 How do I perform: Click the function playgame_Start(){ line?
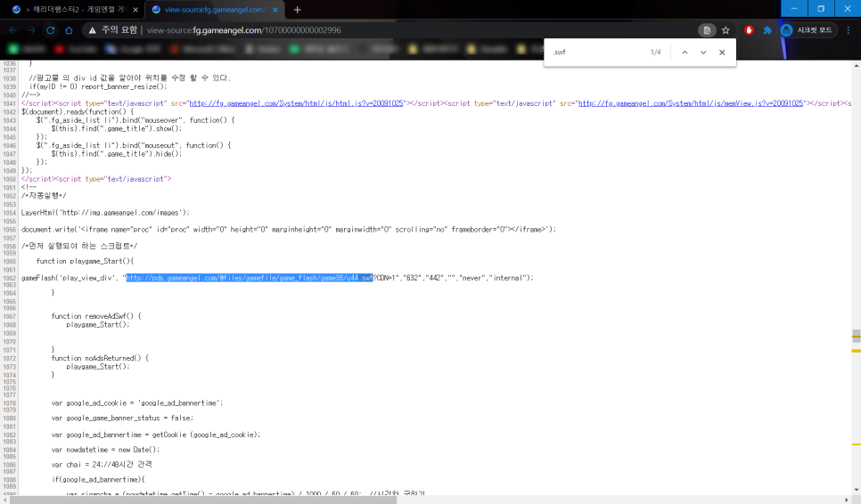[x=85, y=261]
